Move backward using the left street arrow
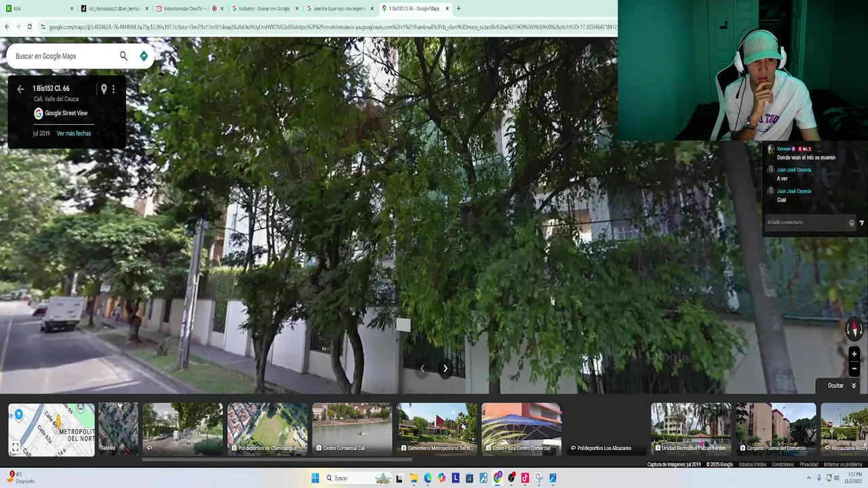The width and height of the screenshot is (868, 488). [422, 369]
